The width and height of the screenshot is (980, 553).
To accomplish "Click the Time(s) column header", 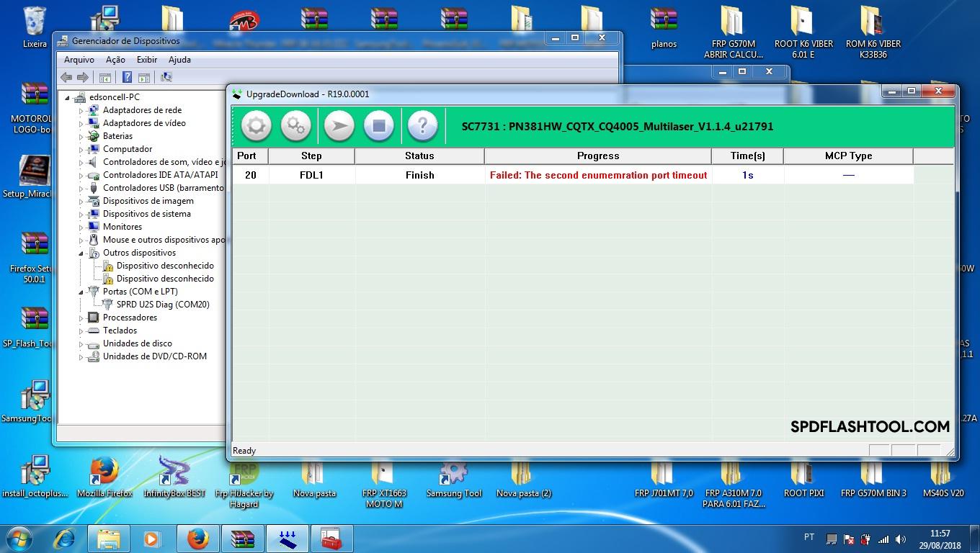I will (x=747, y=156).
